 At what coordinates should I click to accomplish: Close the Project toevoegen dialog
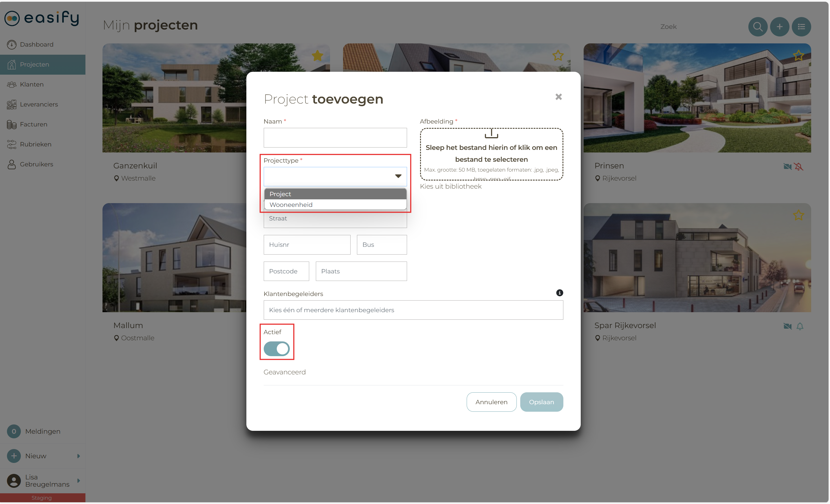(558, 97)
